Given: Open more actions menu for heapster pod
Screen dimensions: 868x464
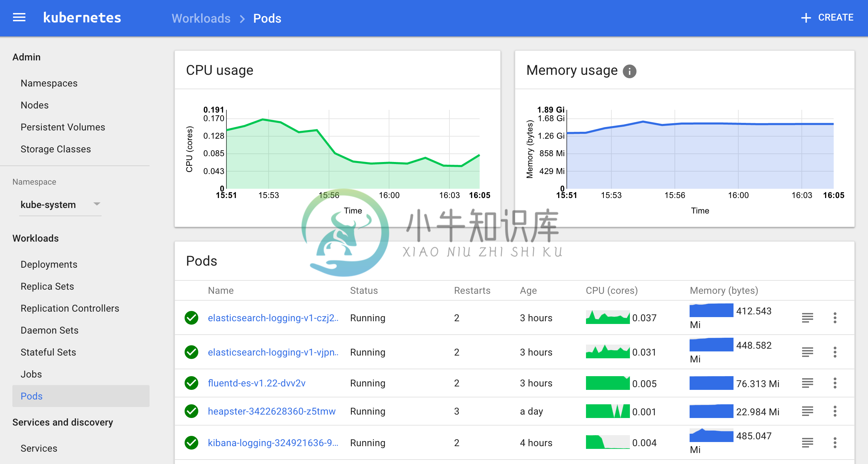Looking at the screenshot, I should coord(835,411).
